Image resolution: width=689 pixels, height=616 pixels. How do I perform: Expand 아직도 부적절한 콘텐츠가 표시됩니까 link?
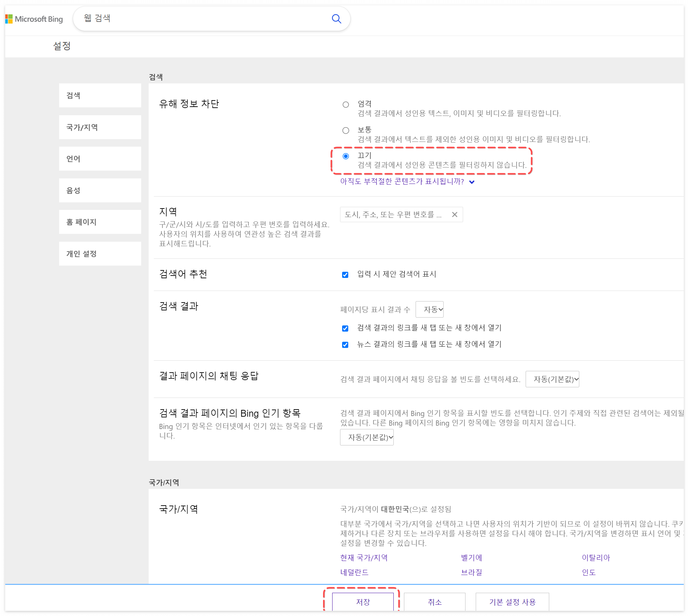[x=407, y=182]
